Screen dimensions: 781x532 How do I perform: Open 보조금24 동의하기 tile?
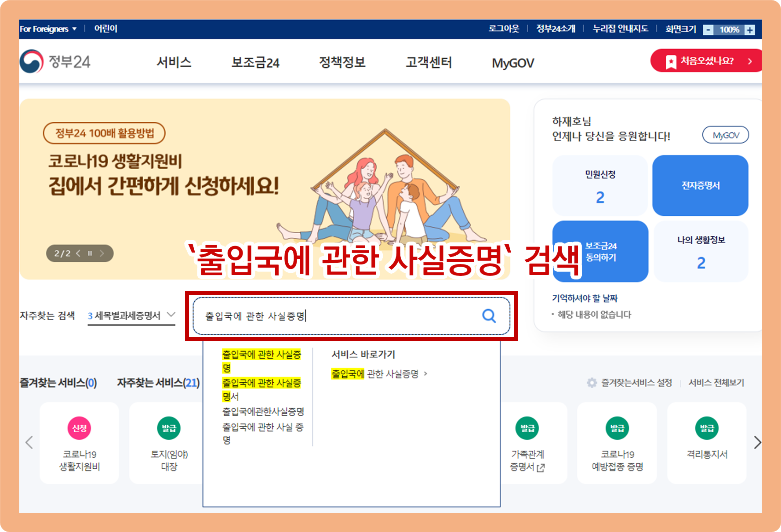click(x=600, y=251)
